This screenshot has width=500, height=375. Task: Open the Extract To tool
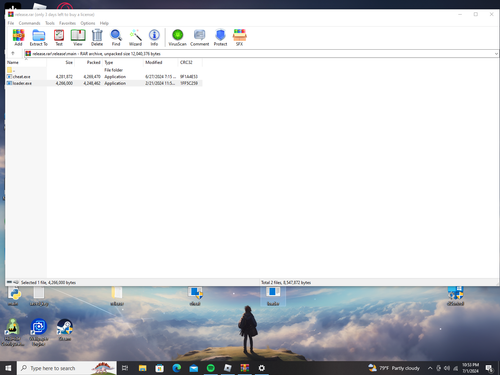coord(39,37)
